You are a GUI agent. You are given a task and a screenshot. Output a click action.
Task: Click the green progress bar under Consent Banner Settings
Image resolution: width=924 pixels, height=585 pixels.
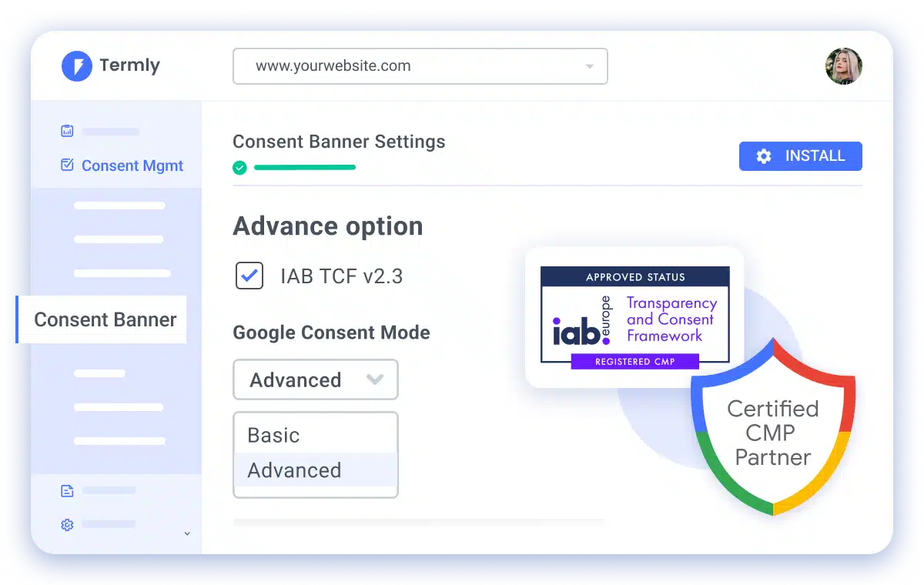tap(305, 167)
